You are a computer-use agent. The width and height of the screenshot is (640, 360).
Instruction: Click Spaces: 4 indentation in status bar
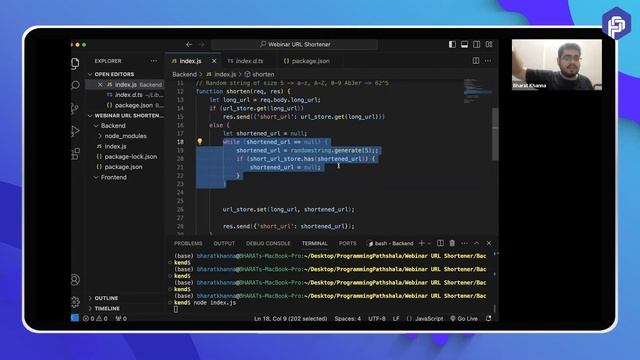tap(348, 318)
